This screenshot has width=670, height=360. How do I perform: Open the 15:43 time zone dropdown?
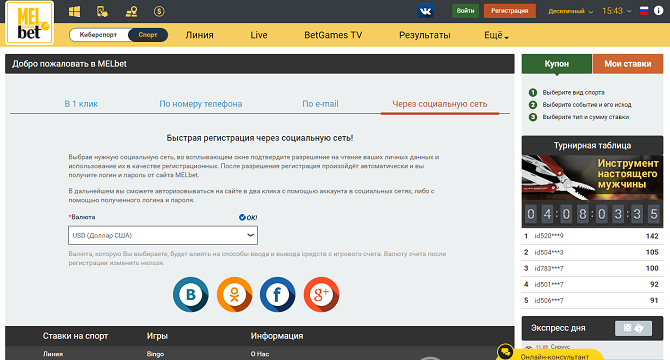[616, 11]
